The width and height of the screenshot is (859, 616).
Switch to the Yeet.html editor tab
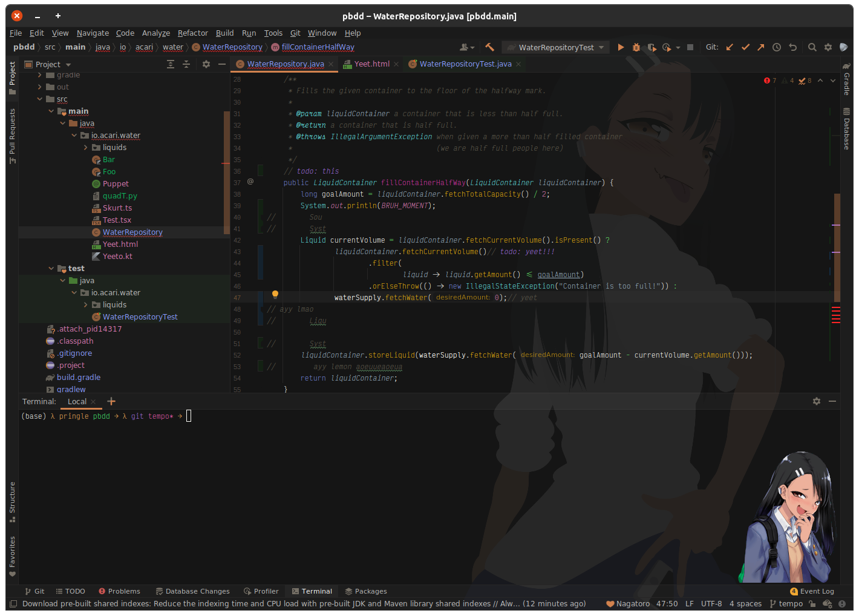click(x=371, y=63)
